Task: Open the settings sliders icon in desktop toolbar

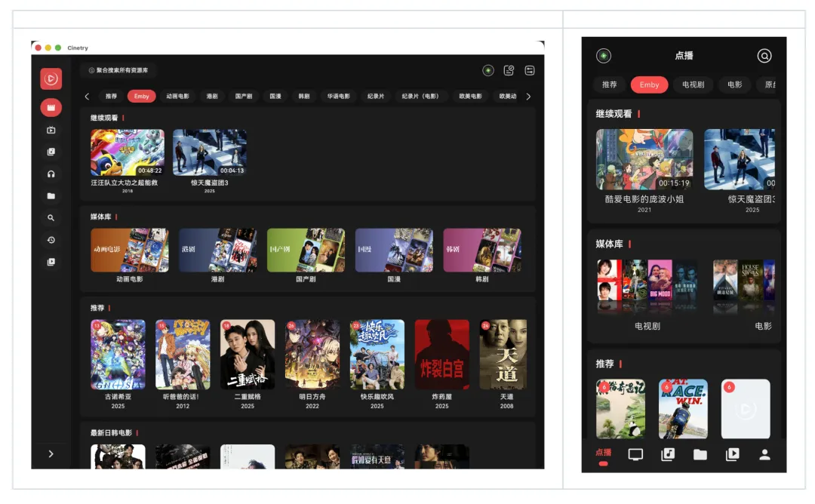Action: 530,70
